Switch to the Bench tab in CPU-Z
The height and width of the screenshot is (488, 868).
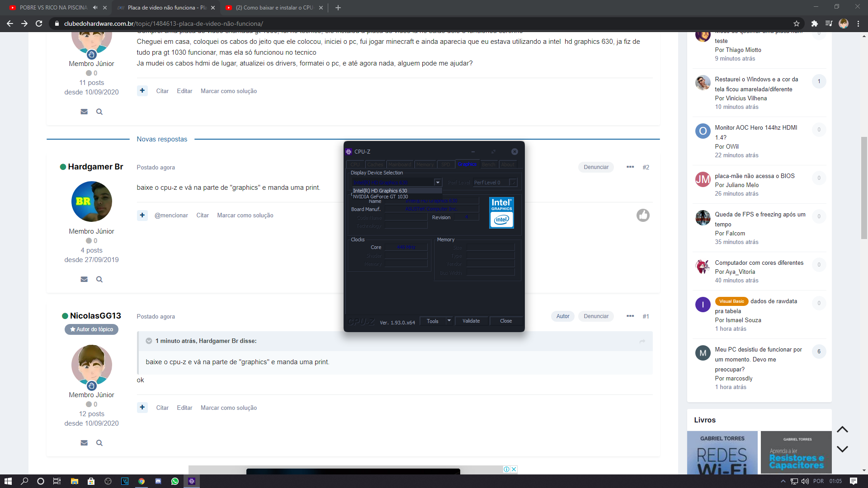(488, 164)
